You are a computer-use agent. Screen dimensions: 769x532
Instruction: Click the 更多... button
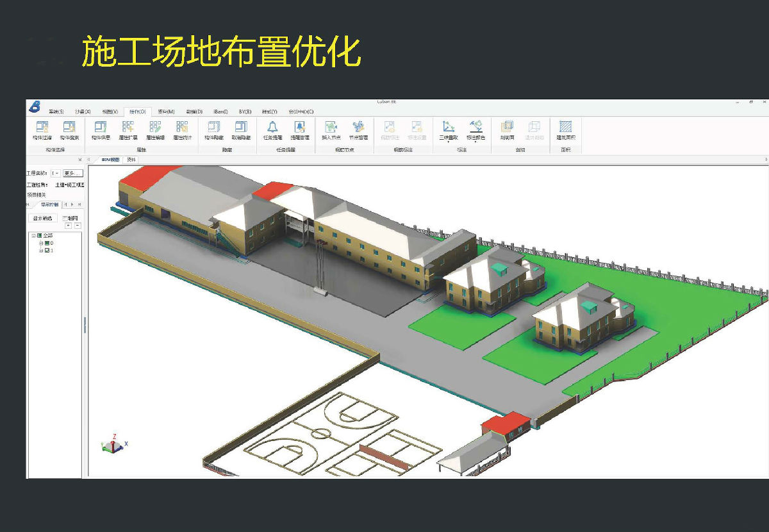click(x=73, y=173)
